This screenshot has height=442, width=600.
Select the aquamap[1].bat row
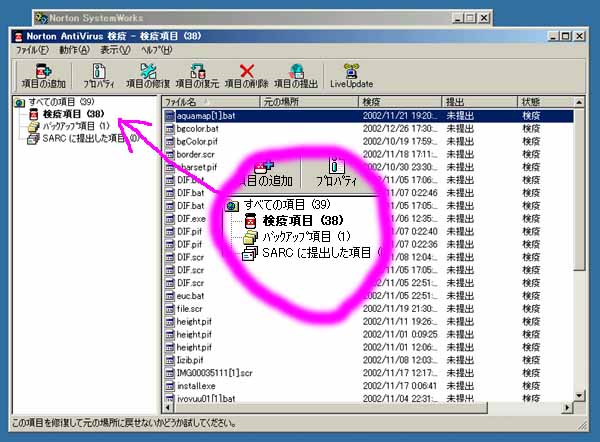(x=369, y=116)
